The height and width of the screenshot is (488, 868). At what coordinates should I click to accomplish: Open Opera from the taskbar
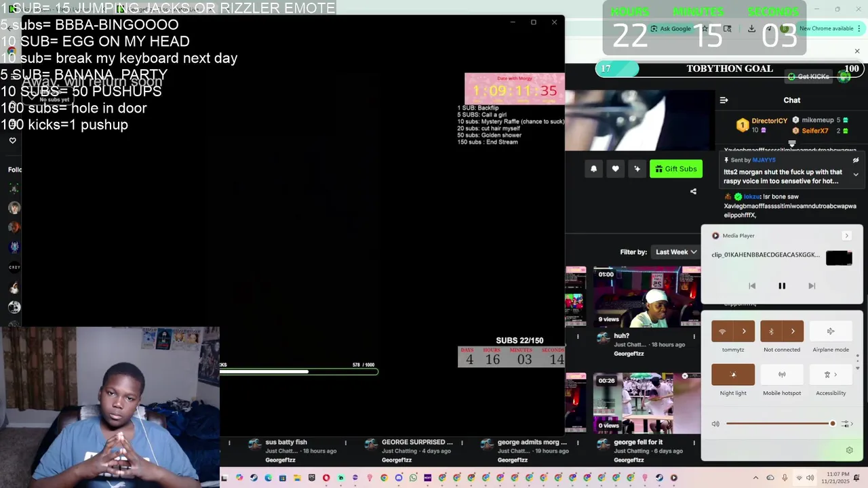[x=326, y=478]
